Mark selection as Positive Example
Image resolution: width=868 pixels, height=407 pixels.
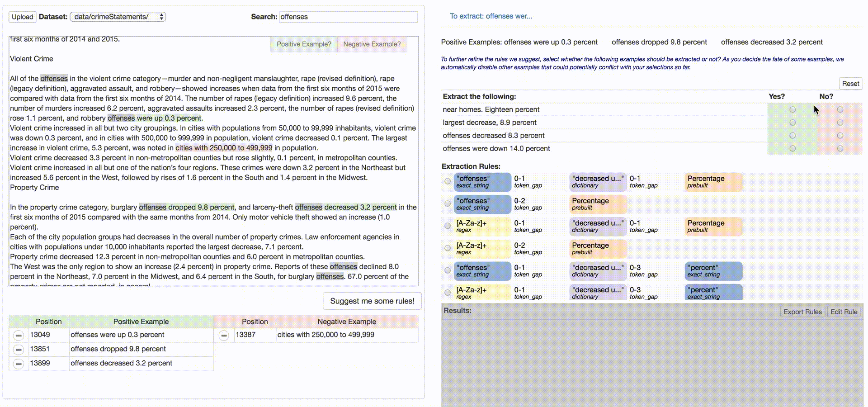coord(304,44)
